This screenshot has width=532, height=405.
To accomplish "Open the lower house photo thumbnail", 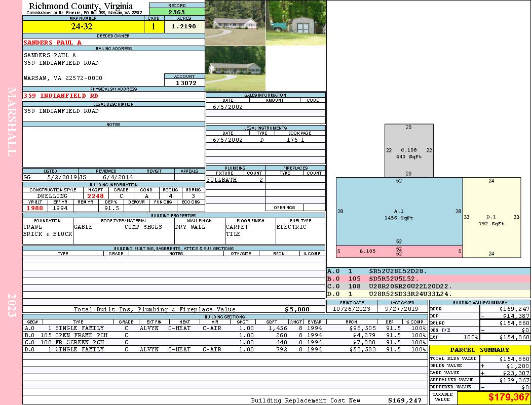I will (235, 68).
